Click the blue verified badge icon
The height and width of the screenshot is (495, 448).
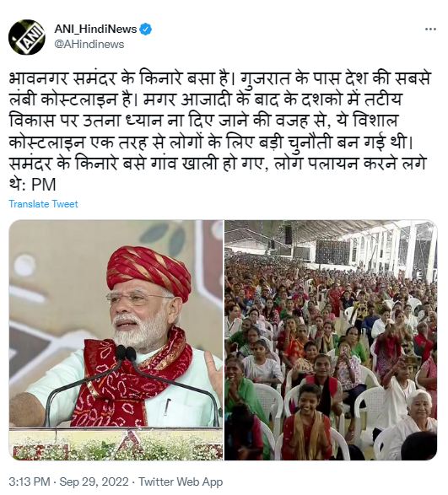[146, 29]
